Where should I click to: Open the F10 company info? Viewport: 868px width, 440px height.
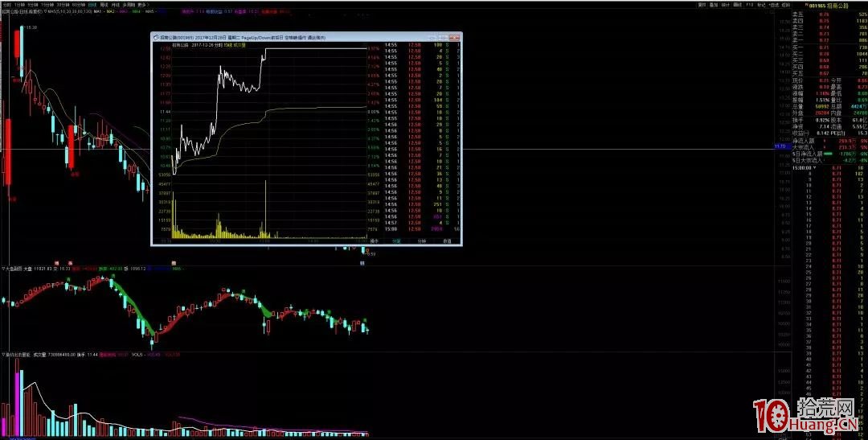[750, 5]
